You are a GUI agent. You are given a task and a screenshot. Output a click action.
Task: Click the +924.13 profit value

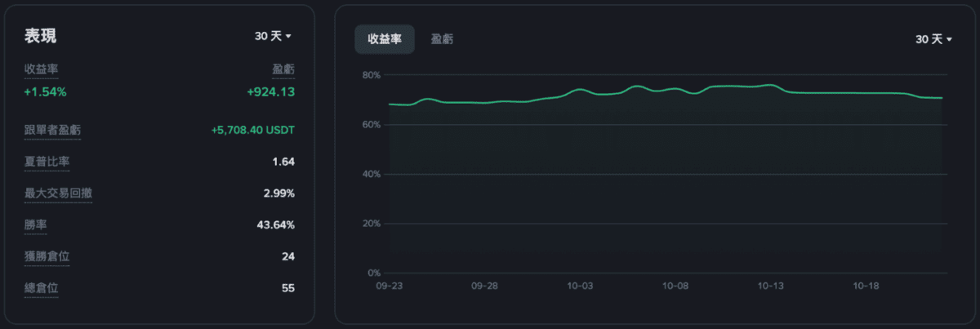270,91
